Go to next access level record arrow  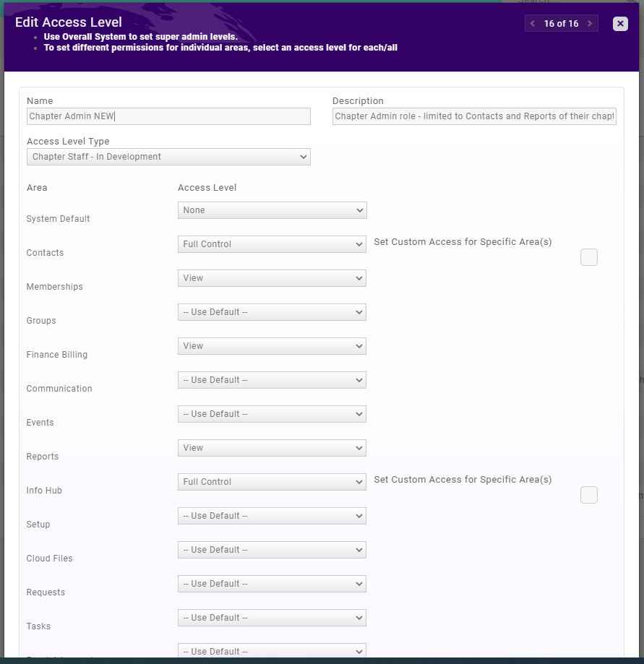[590, 24]
